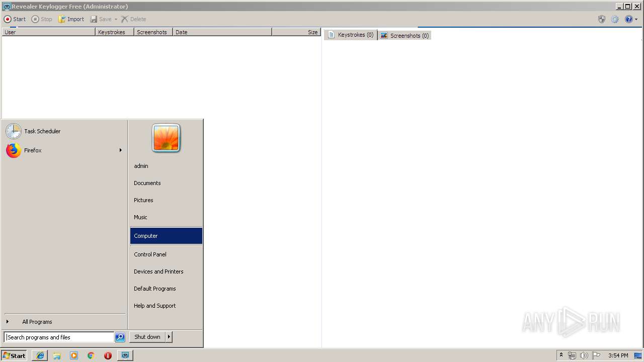Expand All Programs list
644x362 pixels.
tap(64, 322)
